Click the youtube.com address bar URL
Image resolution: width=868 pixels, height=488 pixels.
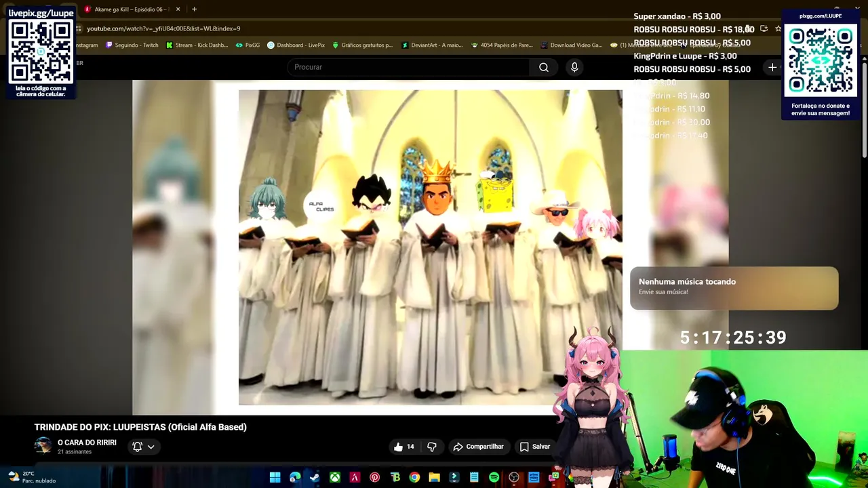point(163,28)
